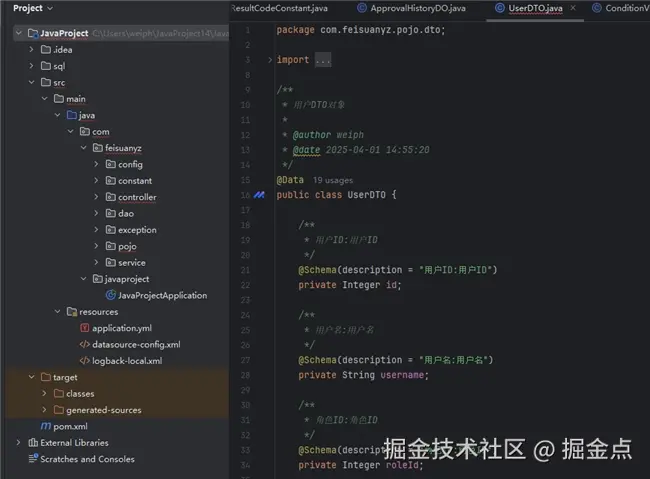Image resolution: width=650 pixels, height=479 pixels.
Task: Select datasource-config.xml file name
Action: click(x=136, y=344)
